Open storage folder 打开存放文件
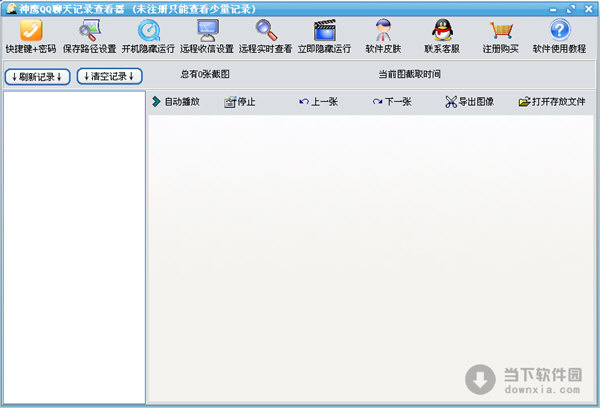 coord(552,102)
